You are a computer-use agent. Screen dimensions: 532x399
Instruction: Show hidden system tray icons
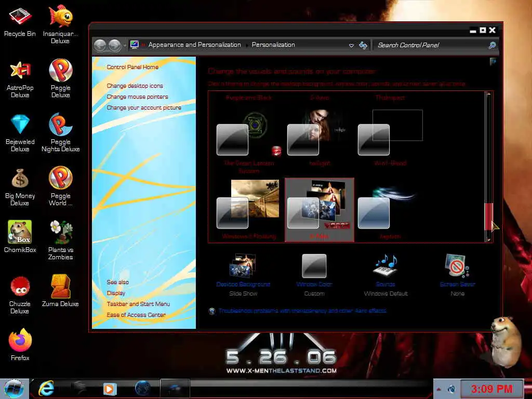(438, 389)
